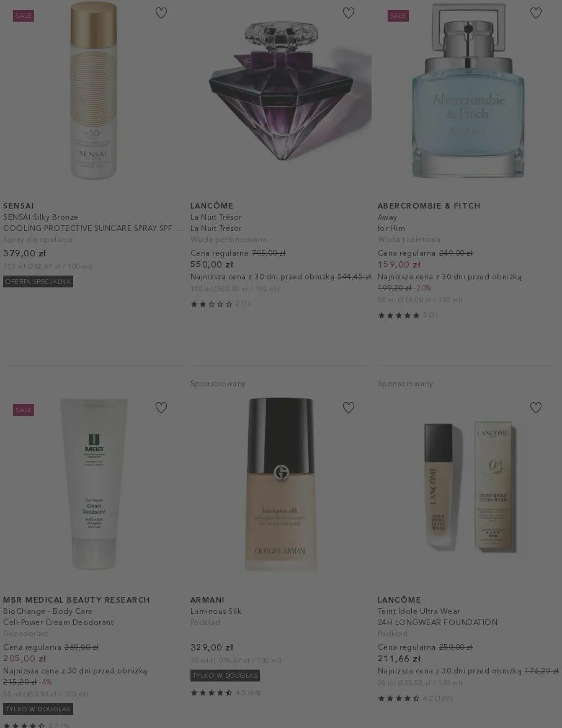
Task: Click SALE badge on SENSAI product
Action: pos(24,16)
